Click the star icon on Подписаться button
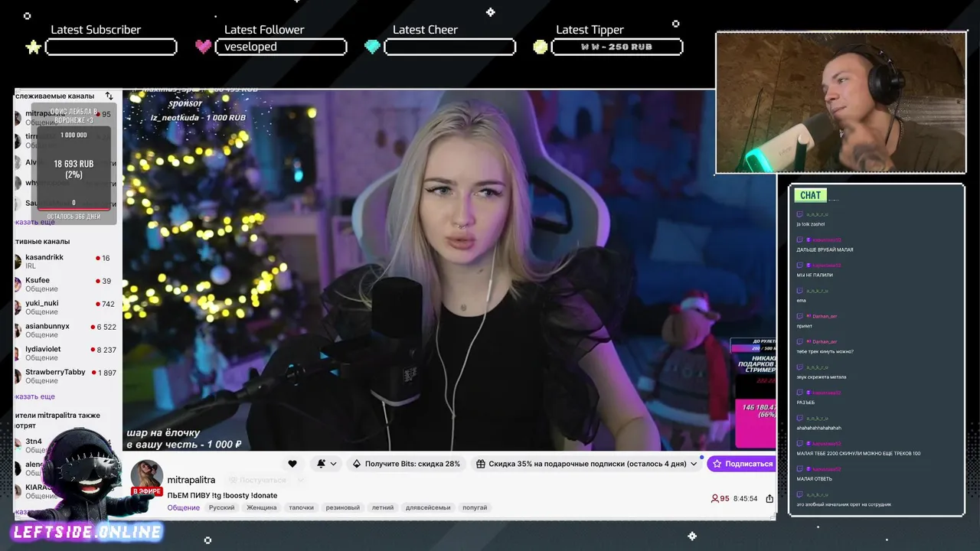 pyautogui.click(x=717, y=464)
